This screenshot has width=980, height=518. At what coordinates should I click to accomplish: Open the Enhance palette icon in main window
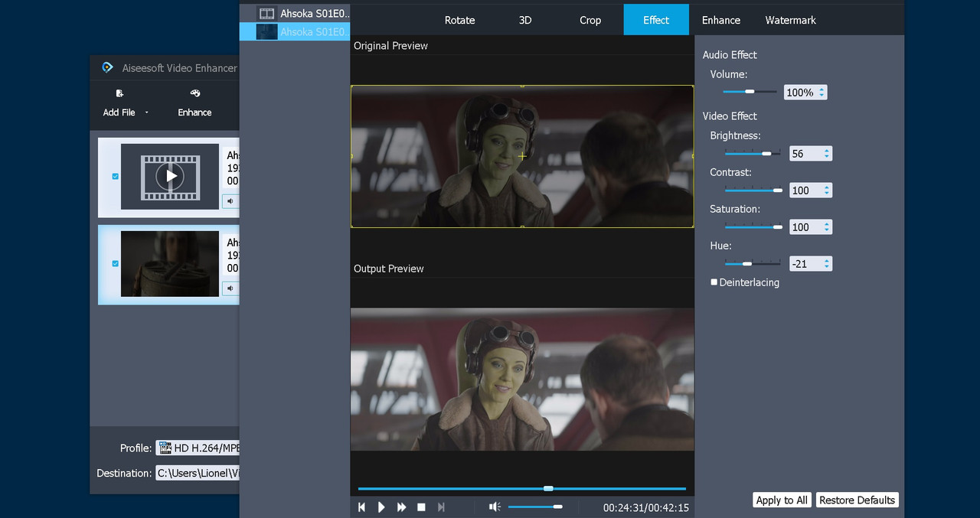pyautogui.click(x=195, y=93)
